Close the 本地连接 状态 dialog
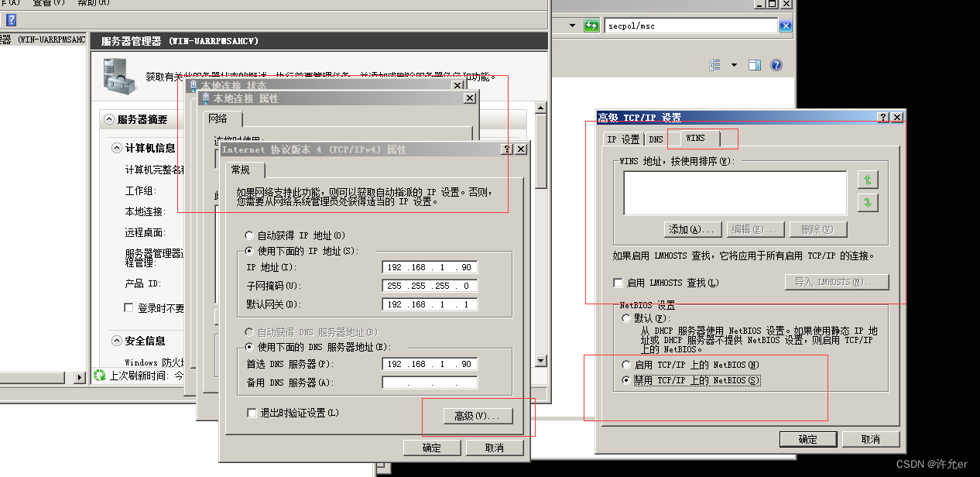The width and height of the screenshot is (980, 477). [x=457, y=85]
